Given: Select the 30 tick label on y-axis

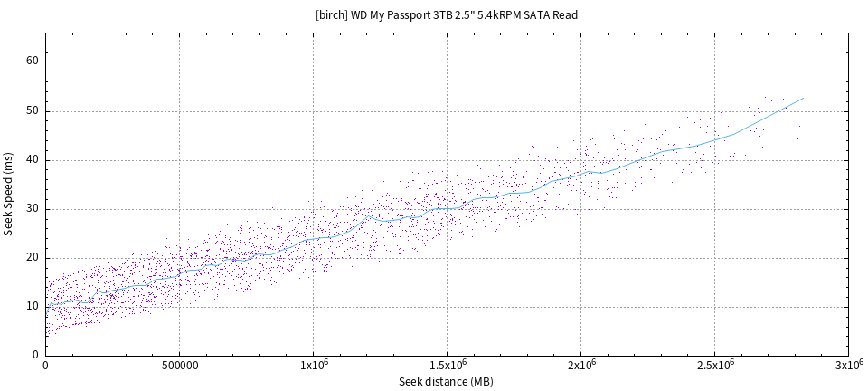Looking at the screenshot, I should click(31, 209).
